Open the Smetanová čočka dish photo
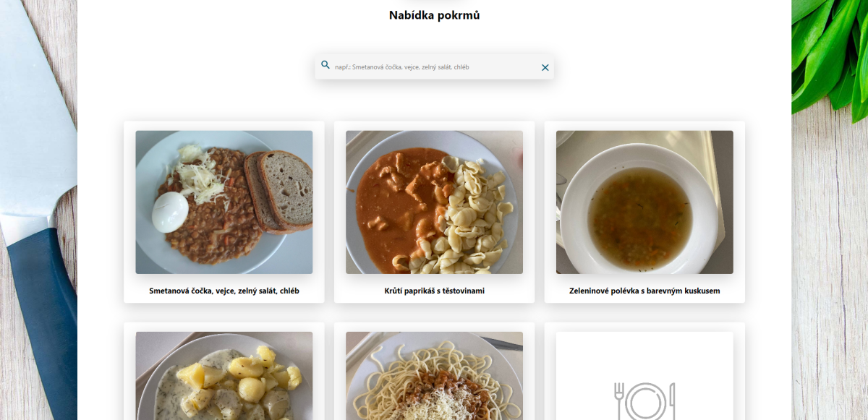Viewport: 868px width, 420px height. tap(224, 202)
